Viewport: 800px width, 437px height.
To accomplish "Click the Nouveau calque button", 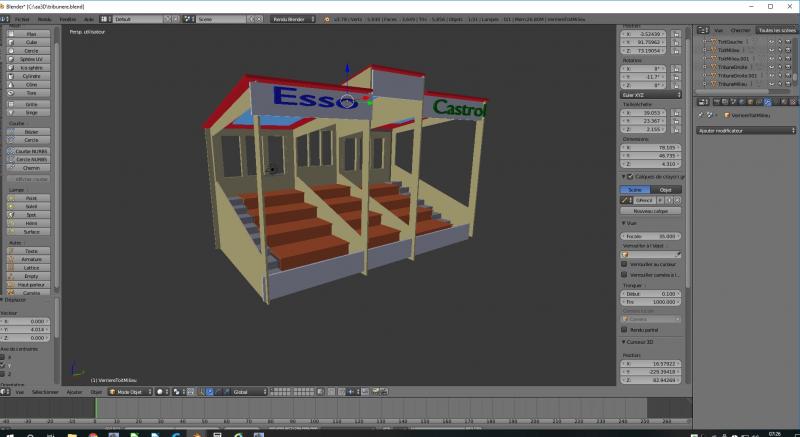I will pos(650,211).
